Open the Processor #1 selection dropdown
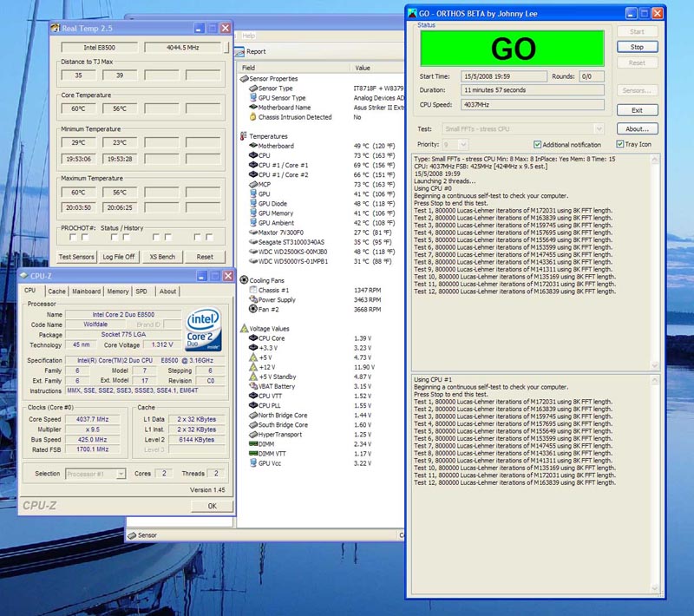This screenshot has width=694, height=616. pyautogui.click(x=121, y=474)
